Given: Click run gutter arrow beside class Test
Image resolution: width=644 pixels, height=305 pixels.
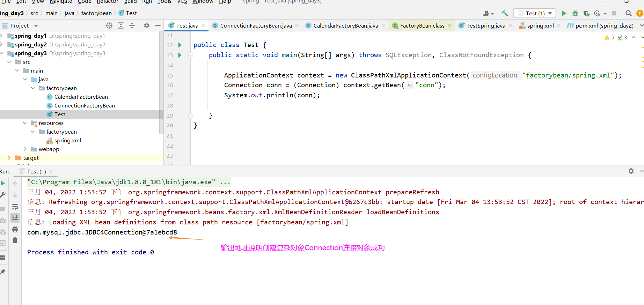Looking at the screenshot, I should tap(180, 45).
